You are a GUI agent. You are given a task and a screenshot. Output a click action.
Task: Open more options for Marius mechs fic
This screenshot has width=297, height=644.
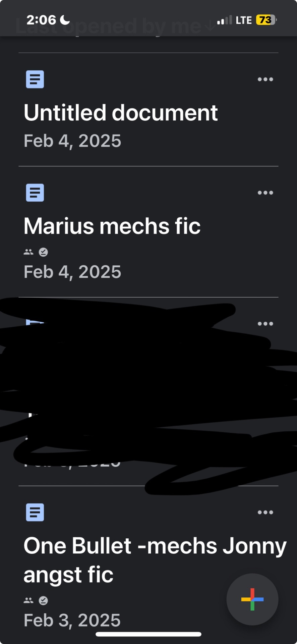[265, 193]
